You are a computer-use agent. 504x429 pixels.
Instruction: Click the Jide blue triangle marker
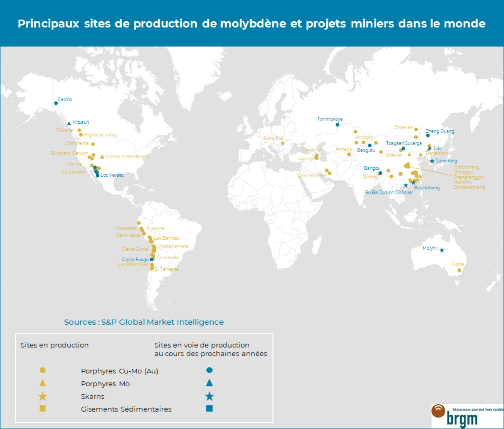click(430, 148)
